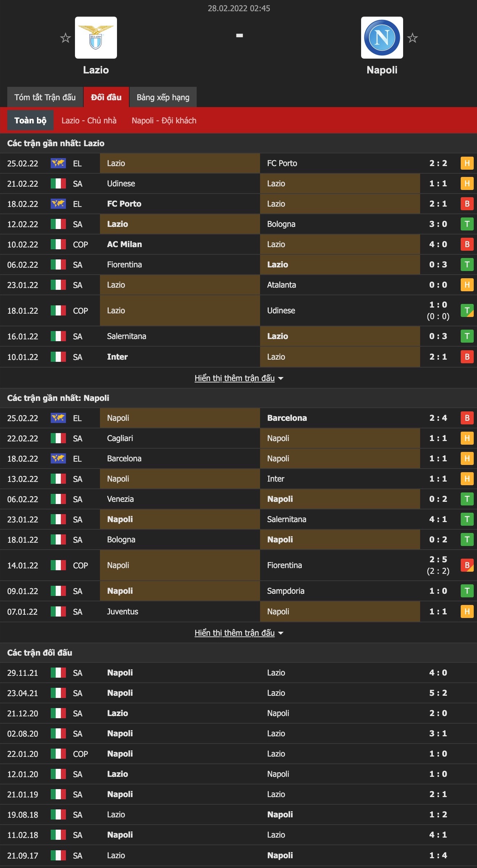Click loss badge B for Inter vs Lazio 2:1
Image resolution: width=477 pixels, height=868 pixels.
pos(467,357)
